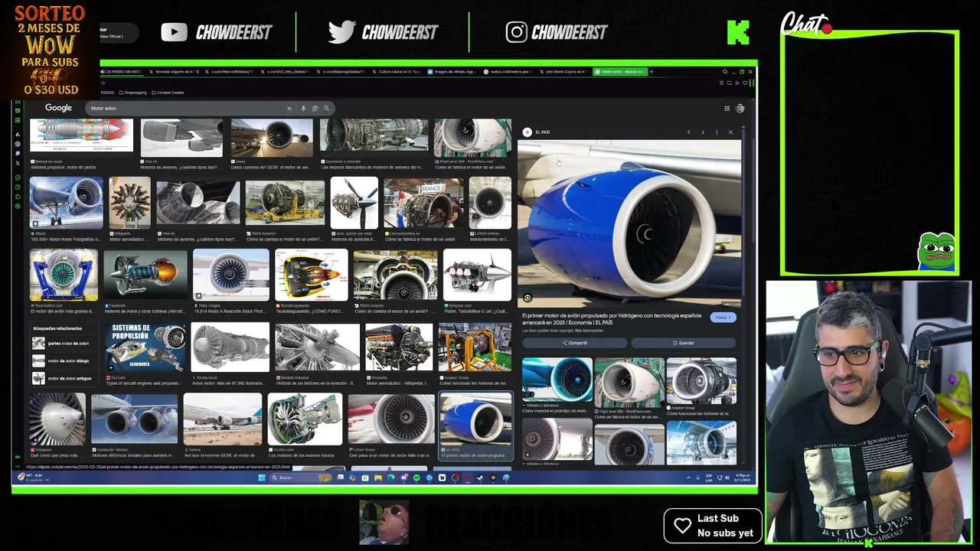Open the Dropshipping bookmarks folder
The width and height of the screenshot is (980, 551).
click(x=132, y=93)
